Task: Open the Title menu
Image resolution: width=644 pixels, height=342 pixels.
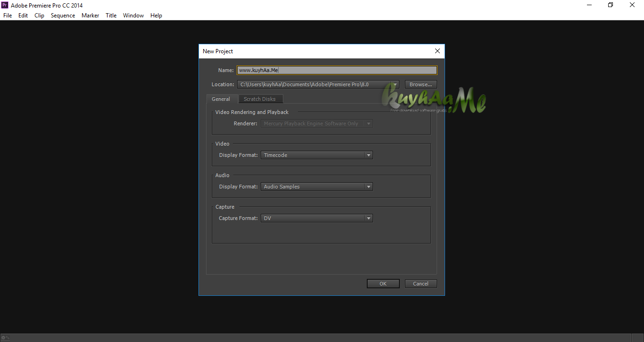Action: [x=111, y=16]
